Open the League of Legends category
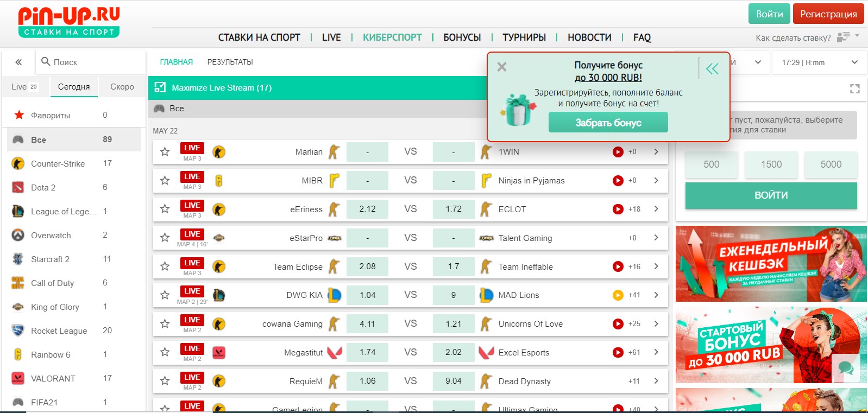The height and width of the screenshot is (413, 868). 74,211
